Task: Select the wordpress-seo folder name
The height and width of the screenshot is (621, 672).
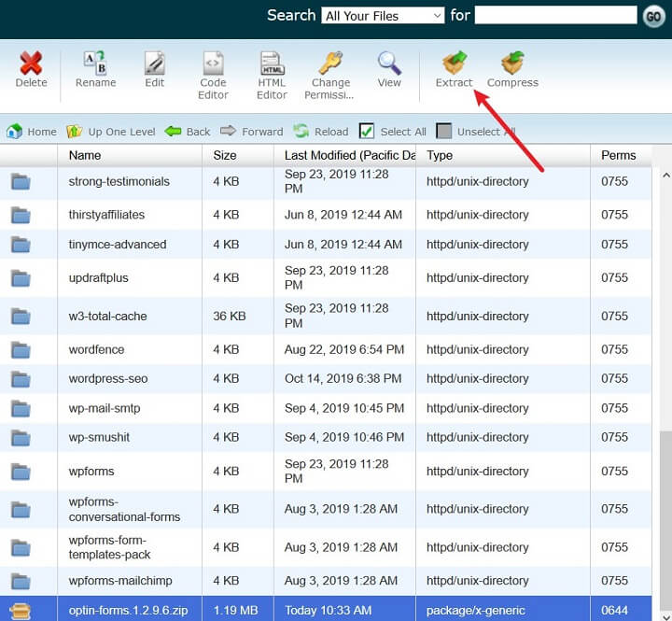Action: 108,379
